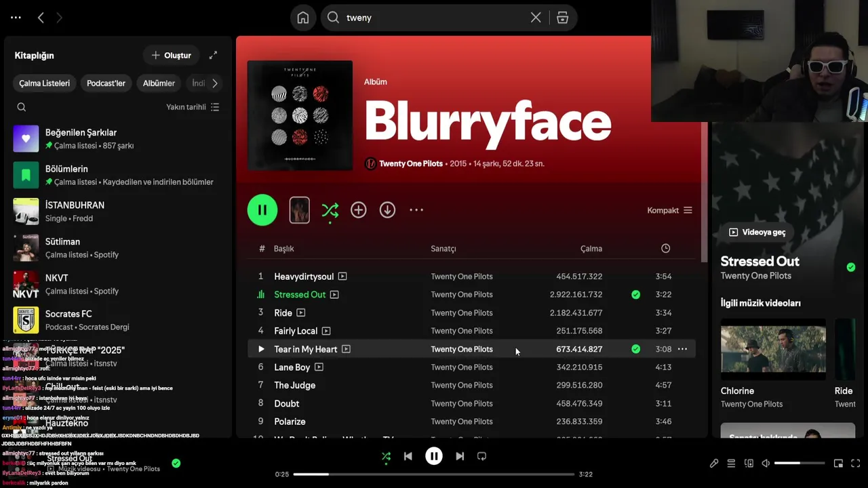Screen dimensions: 868x488
Task: Sort by the Çalma column header
Action: coord(591,249)
